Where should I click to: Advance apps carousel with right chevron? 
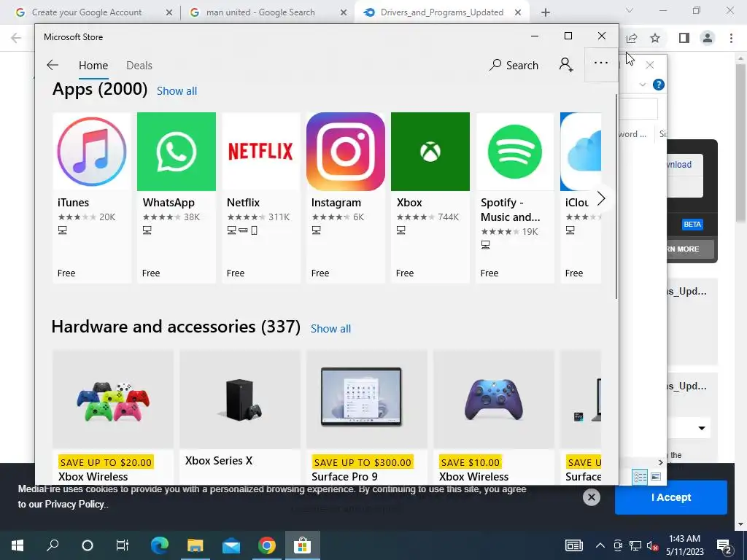pyautogui.click(x=601, y=198)
